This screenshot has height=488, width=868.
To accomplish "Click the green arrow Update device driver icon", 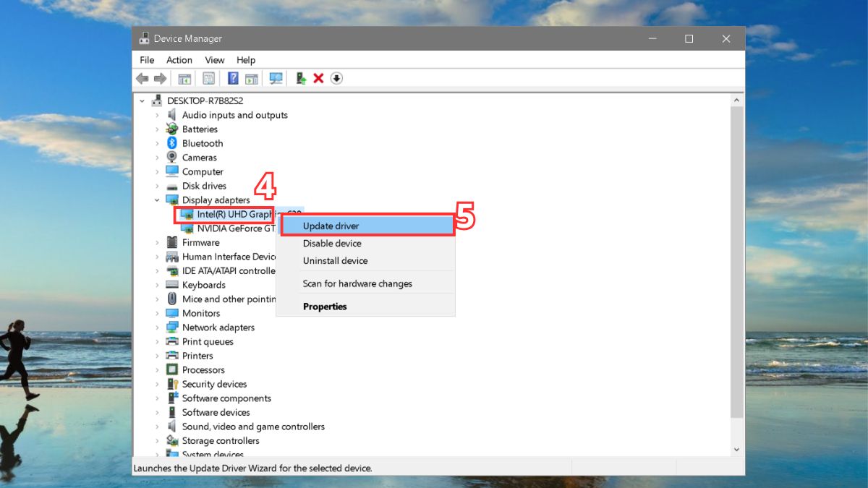I will tap(301, 78).
